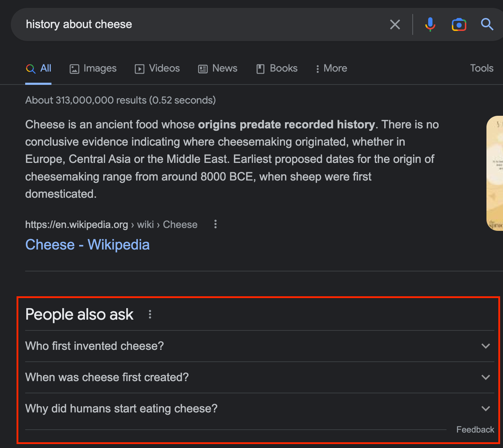503x448 pixels.
Task: Click the bold origins predate recorded history text
Action: click(286, 125)
